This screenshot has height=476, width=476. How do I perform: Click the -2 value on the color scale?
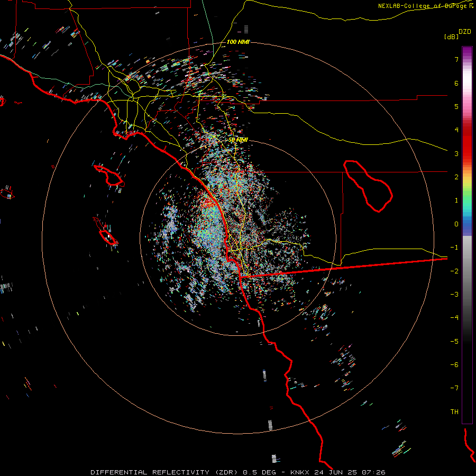coord(454,271)
